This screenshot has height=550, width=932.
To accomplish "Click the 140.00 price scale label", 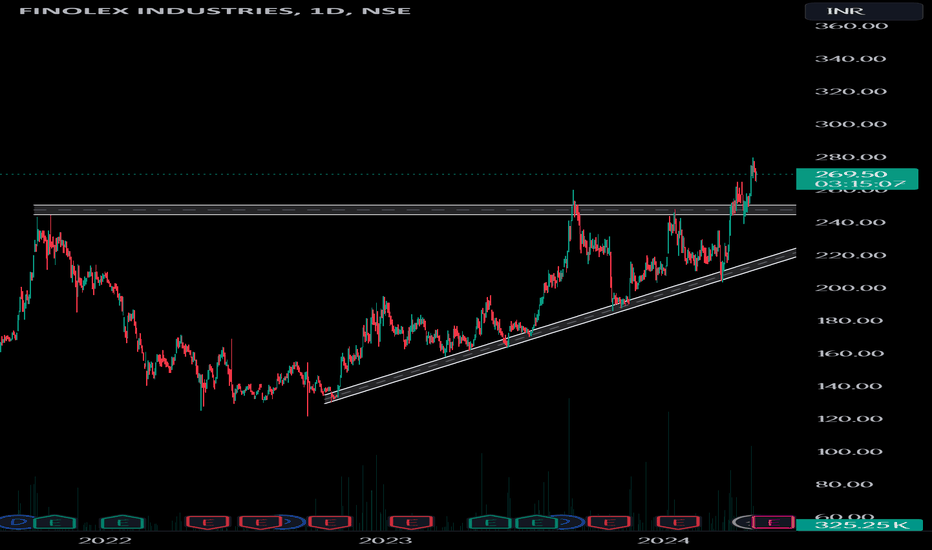I will click(x=851, y=386).
